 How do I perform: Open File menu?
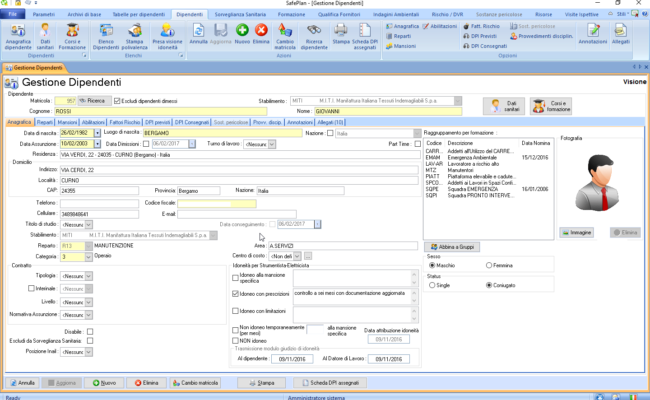click(12, 14)
